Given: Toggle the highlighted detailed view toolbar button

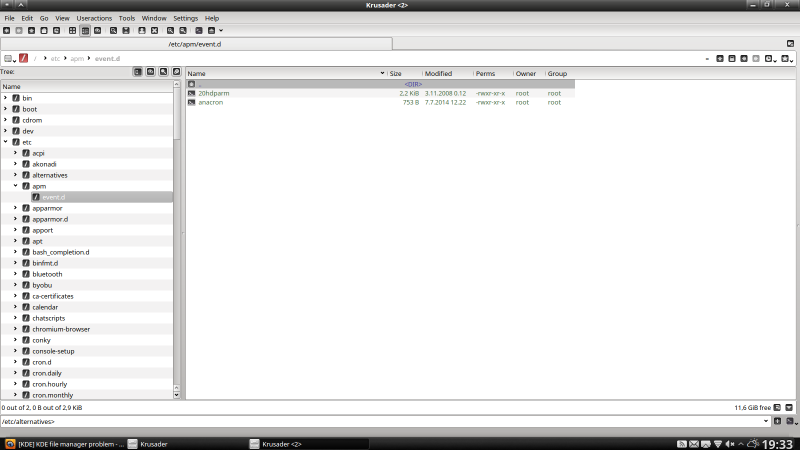Looking at the screenshot, I should coord(84,31).
